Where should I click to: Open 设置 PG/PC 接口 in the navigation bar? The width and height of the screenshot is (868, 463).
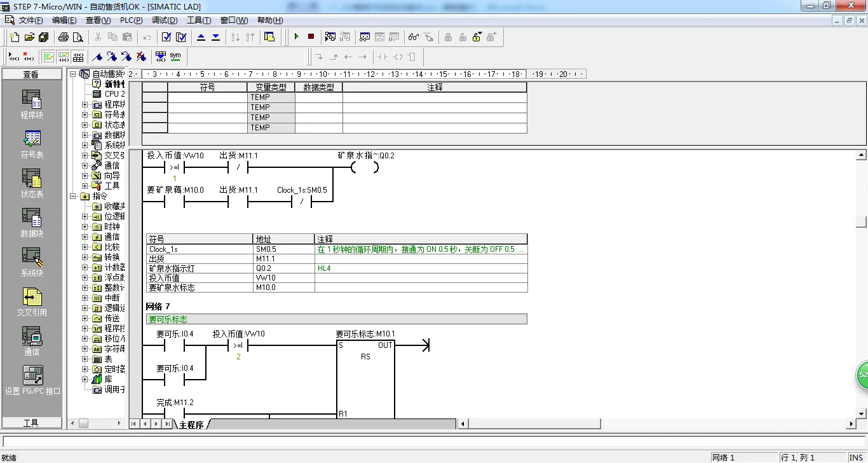32,380
